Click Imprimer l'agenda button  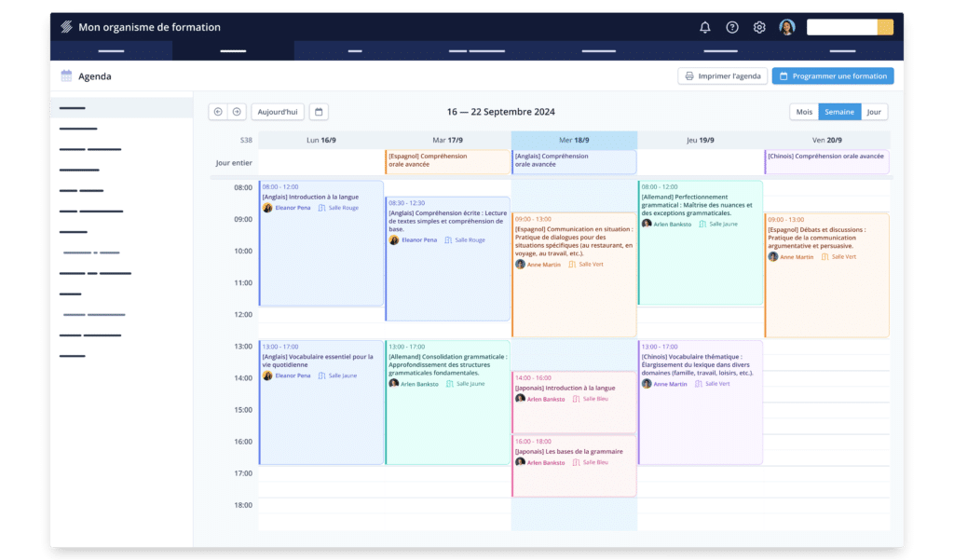722,76
